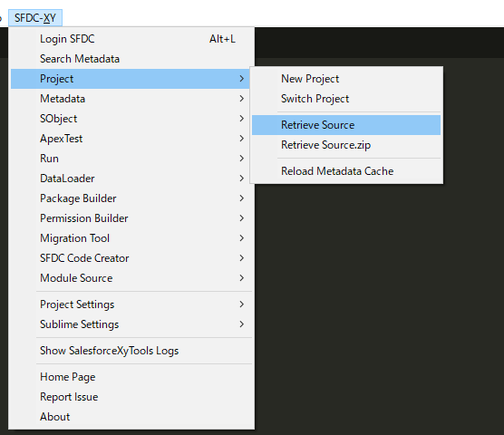Open SFDC Code Creator submenu
Screen dimensions: 504x435
[x=131, y=258]
